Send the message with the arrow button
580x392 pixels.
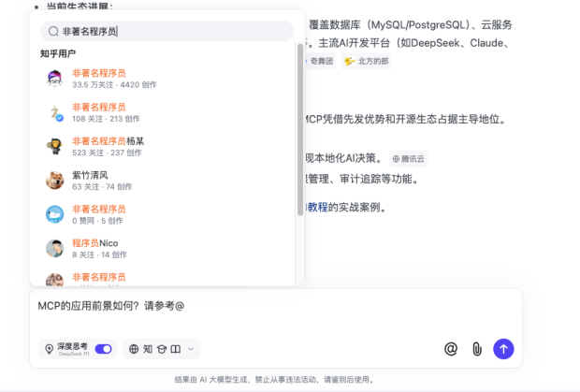pos(503,349)
